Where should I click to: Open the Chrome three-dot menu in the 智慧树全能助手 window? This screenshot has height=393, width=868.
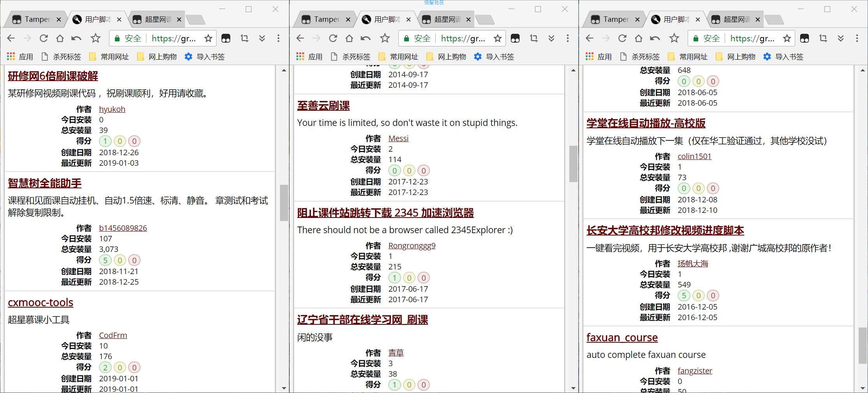point(278,38)
